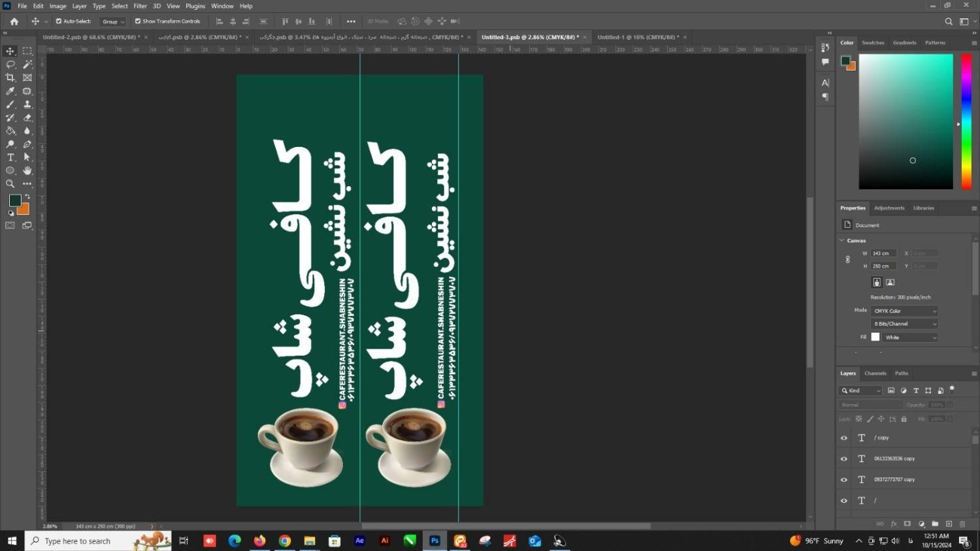Hide the '/' text layer
The height and width of the screenshot is (551, 980).
844,501
